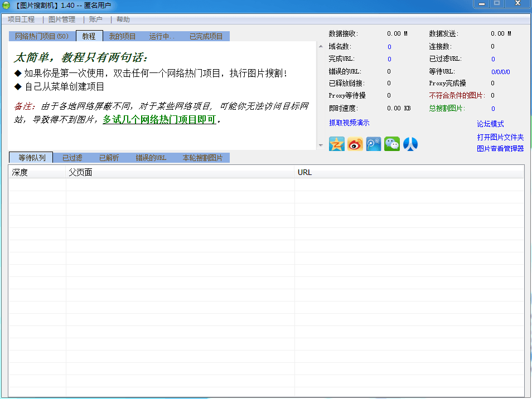532x399 pixels.
Task: Open 打开图片文件夹 link
Action: tap(500, 137)
